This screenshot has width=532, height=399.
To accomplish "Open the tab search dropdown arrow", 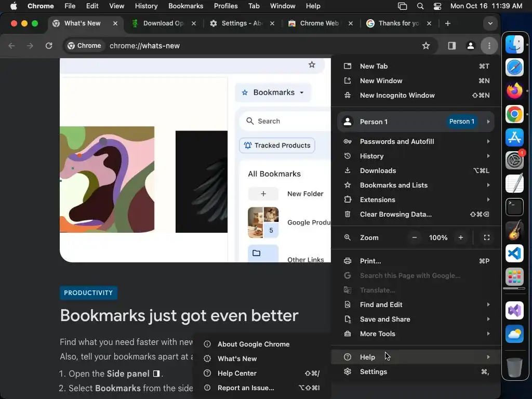I will pos(490,23).
